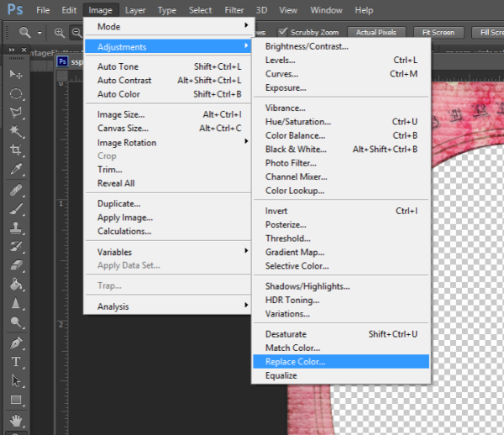Viewport: 504px width, 435px height.
Task: Choose Match Color adjustment
Action: tap(341, 348)
